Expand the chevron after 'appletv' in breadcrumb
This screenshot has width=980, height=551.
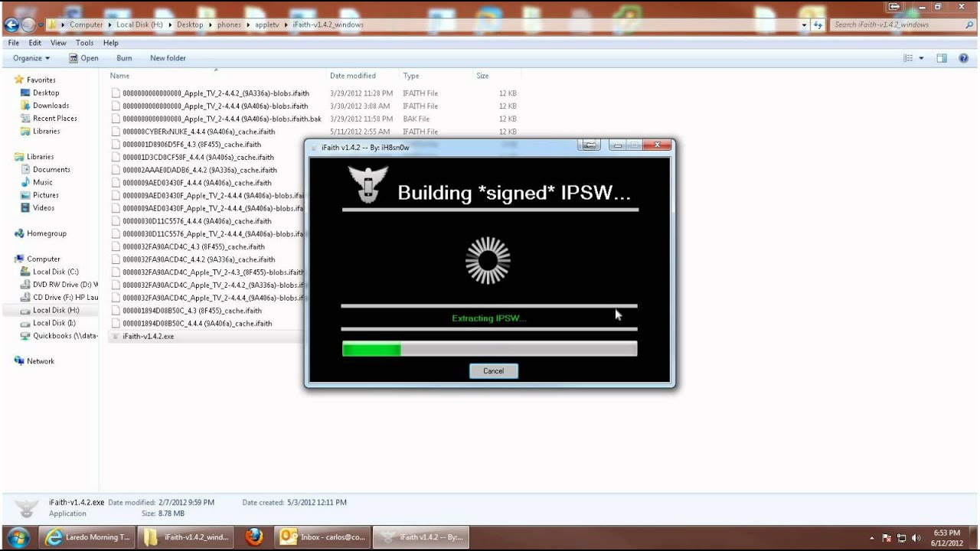pos(287,24)
